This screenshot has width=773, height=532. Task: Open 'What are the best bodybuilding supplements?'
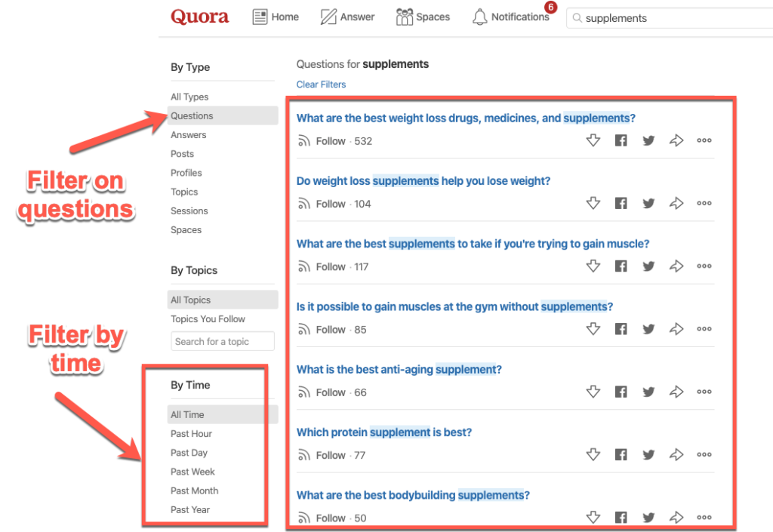coord(413,495)
